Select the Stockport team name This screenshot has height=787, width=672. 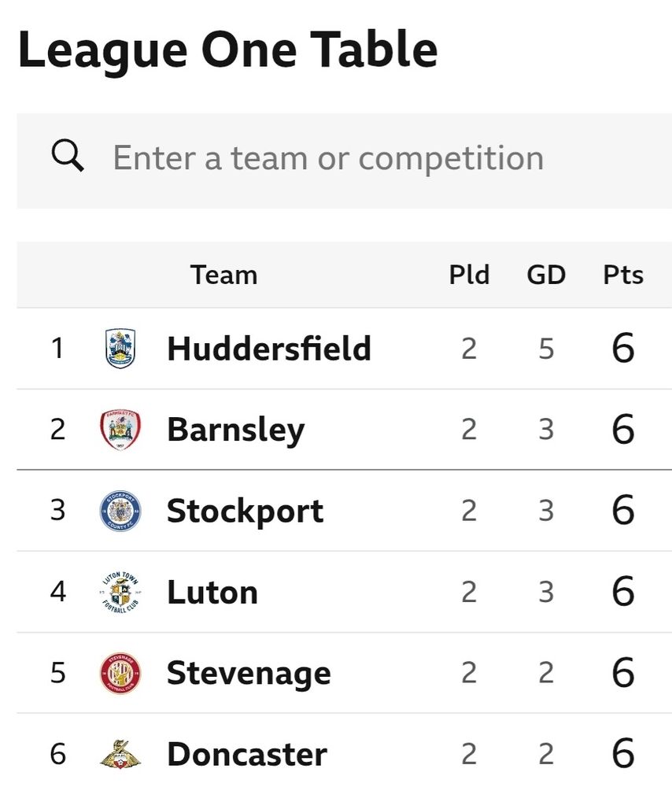[x=245, y=512]
